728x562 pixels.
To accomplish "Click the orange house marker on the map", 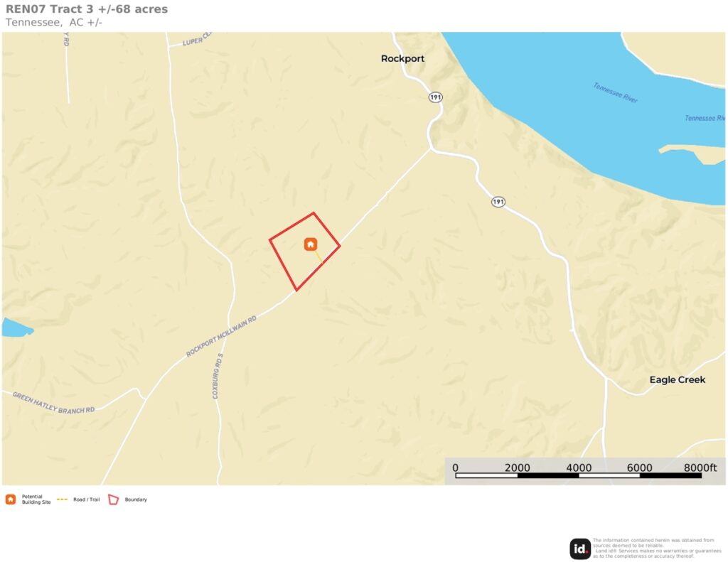I will 311,244.
